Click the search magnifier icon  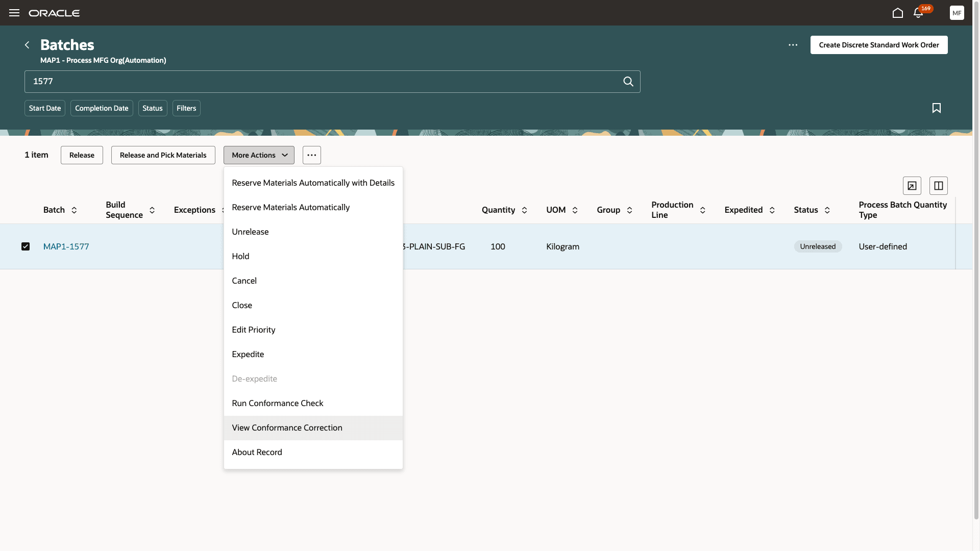pos(628,82)
